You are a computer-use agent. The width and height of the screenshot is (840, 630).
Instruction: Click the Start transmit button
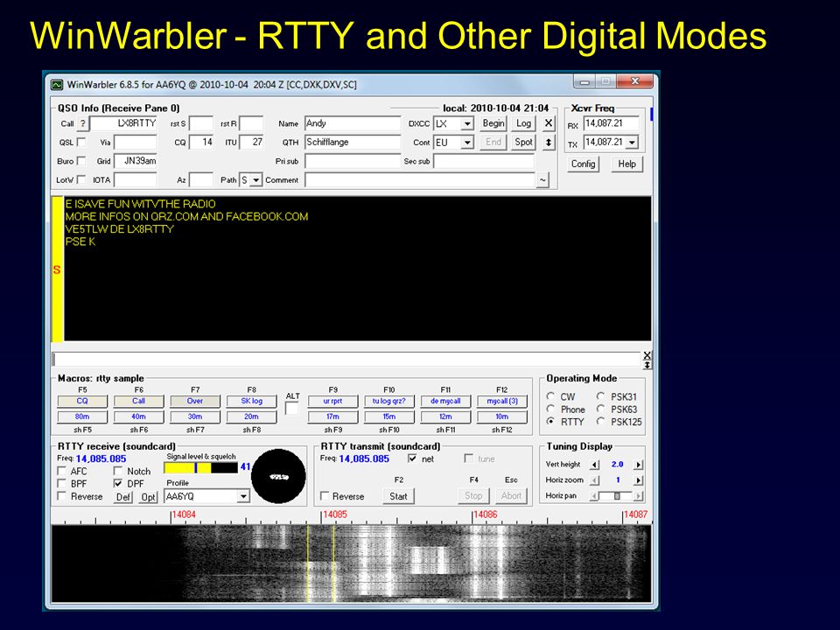(x=399, y=496)
